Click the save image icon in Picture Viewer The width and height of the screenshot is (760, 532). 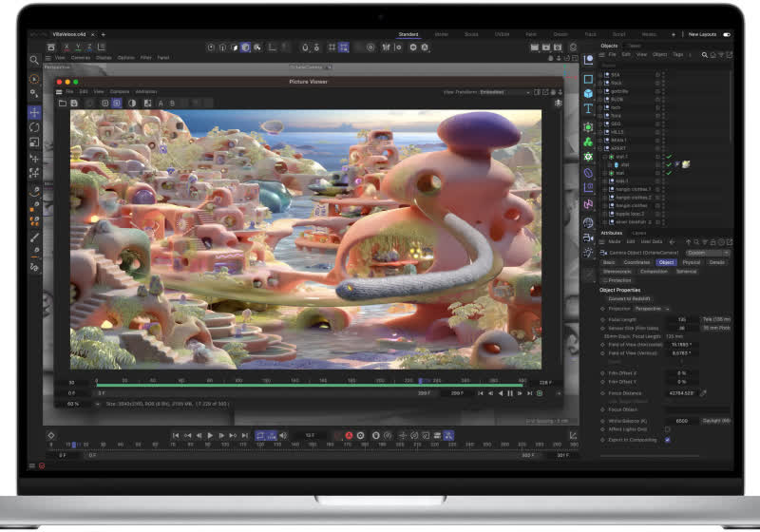76,103
